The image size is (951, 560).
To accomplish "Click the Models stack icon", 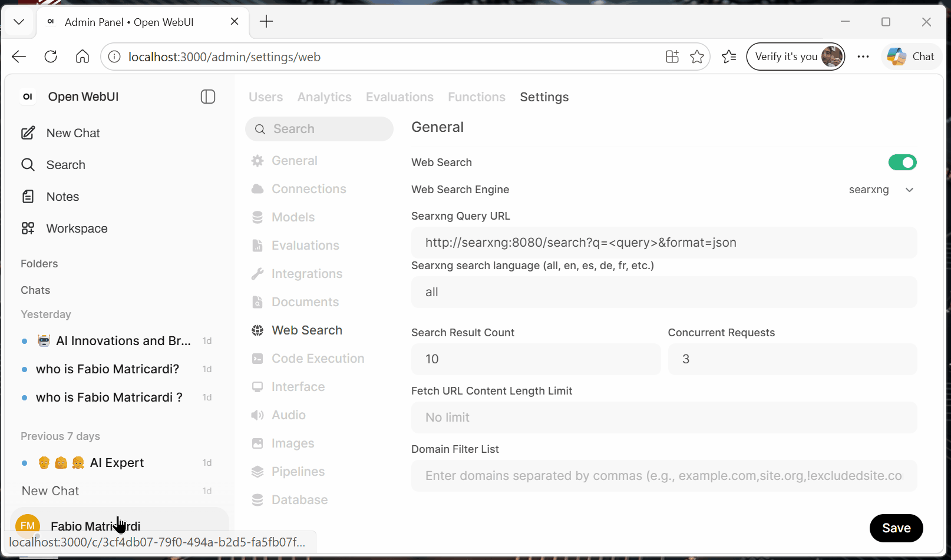I will tap(257, 217).
